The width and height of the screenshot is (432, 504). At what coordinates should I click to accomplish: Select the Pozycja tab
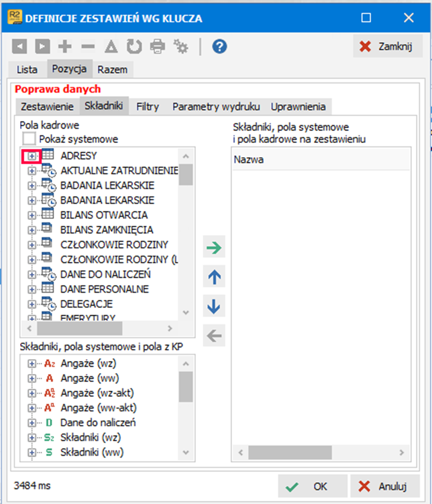pyautogui.click(x=69, y=68)
